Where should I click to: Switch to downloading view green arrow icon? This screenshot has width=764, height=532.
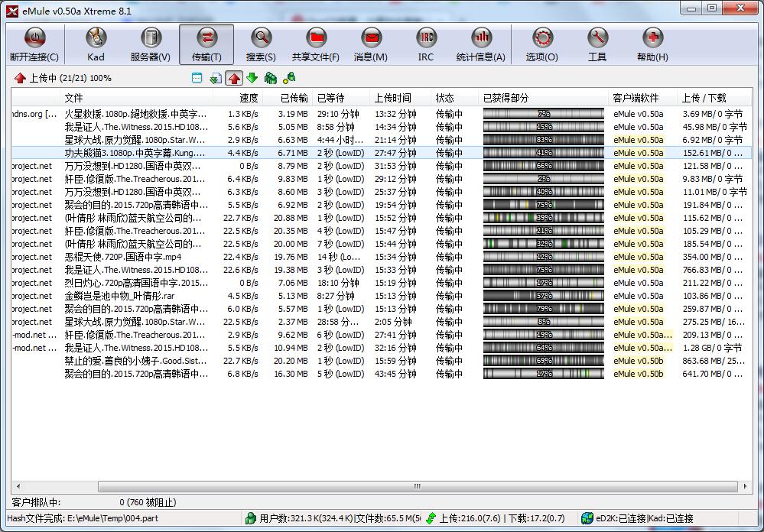(252, 78)
